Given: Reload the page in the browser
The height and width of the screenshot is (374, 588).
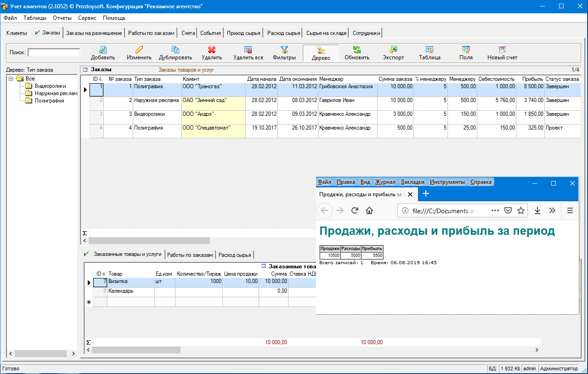Looking at the screenshot, I should 354,210.
